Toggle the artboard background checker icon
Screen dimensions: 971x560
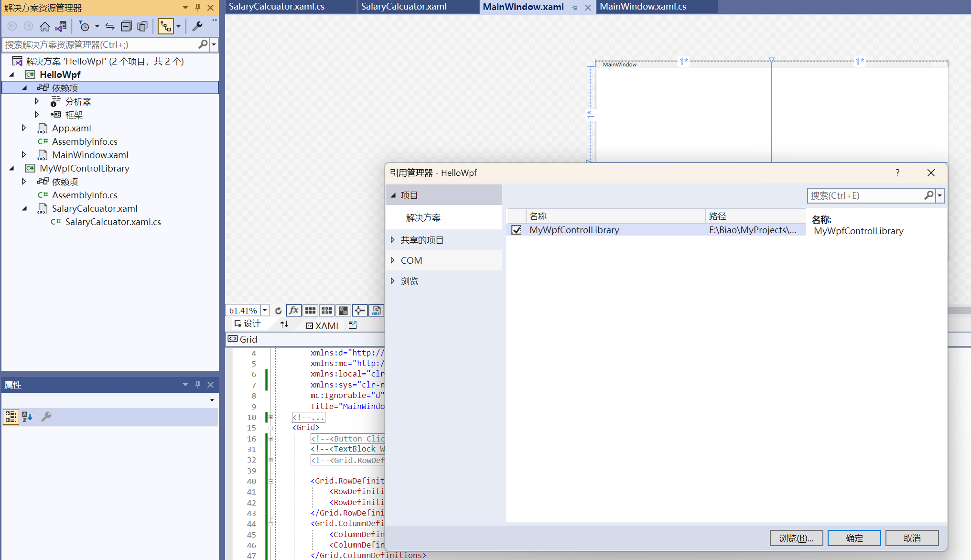coord(343,311)
